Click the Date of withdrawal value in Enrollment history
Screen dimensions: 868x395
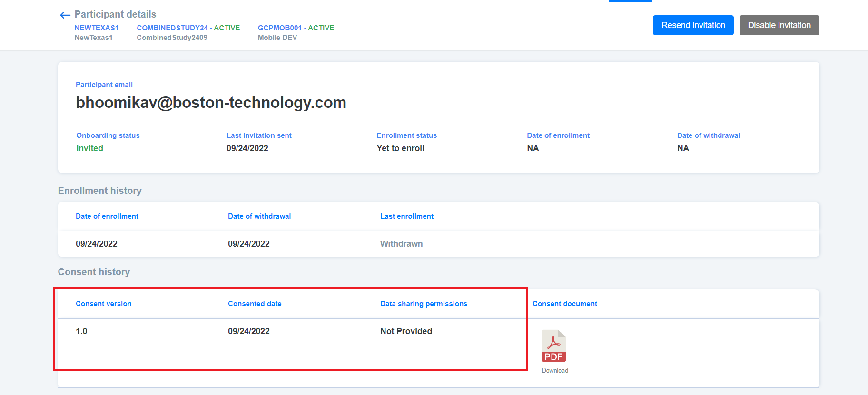[249, 244]
